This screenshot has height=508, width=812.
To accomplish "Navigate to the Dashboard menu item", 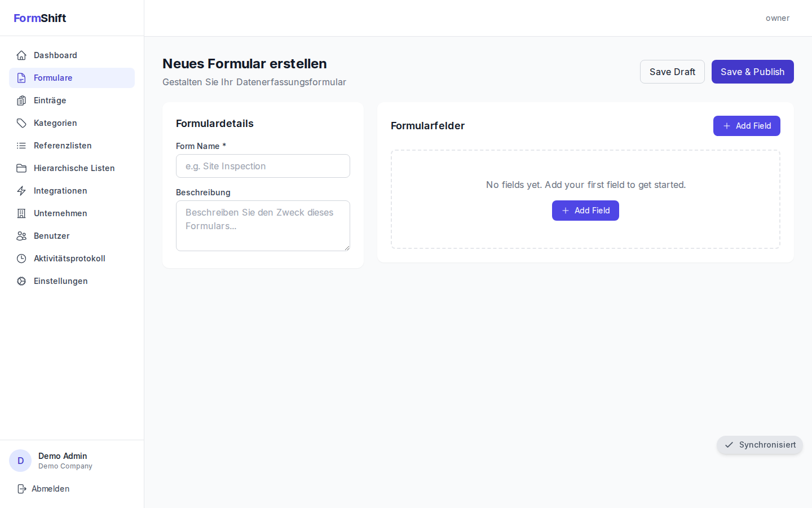I will [55, 55].
